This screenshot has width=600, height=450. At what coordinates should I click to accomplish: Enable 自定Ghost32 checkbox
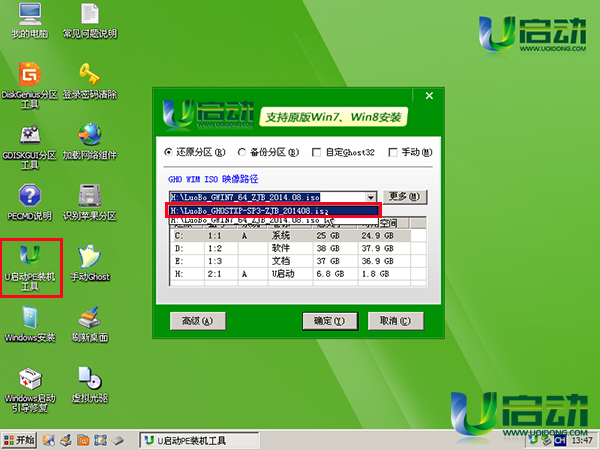317,153
